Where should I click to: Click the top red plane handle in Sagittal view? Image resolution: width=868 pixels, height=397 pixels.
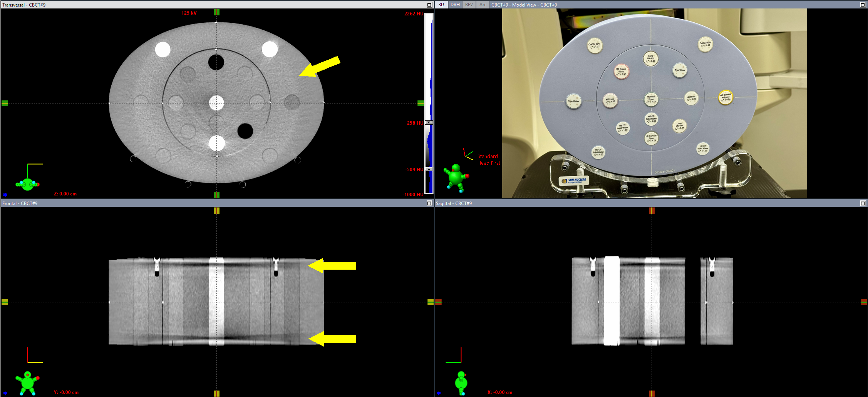652,210
